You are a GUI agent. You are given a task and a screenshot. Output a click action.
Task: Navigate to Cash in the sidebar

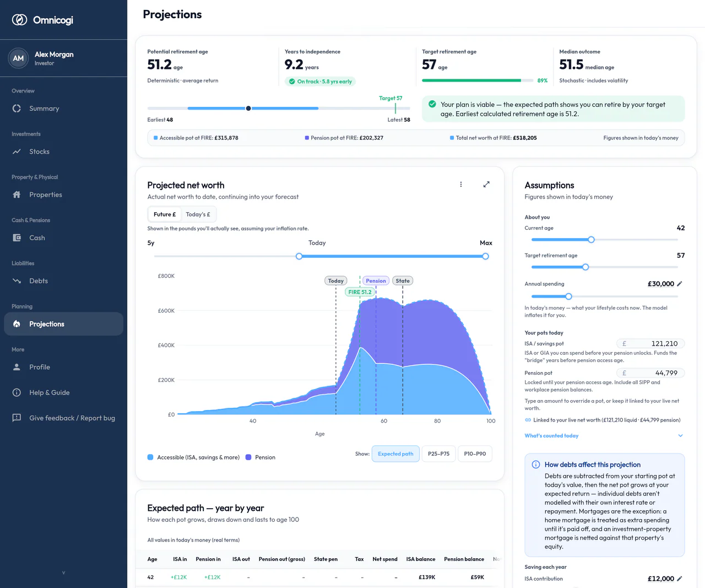coord(63,238)
